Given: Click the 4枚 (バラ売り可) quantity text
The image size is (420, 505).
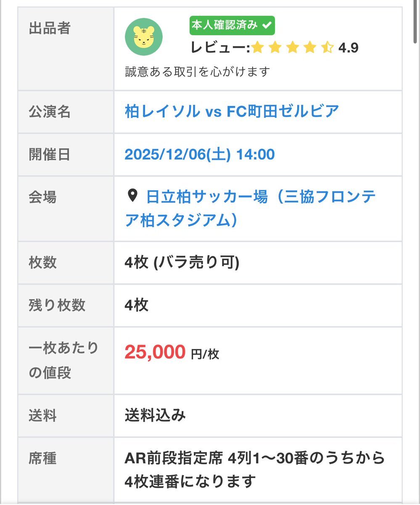Looking at the screenshot, I should point(182,263).
